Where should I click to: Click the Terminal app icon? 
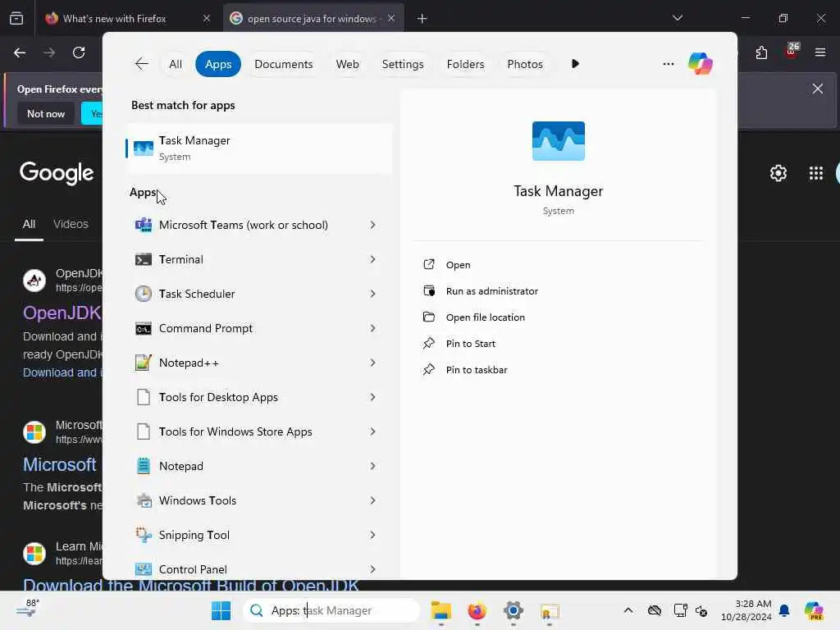coord(143,259)
